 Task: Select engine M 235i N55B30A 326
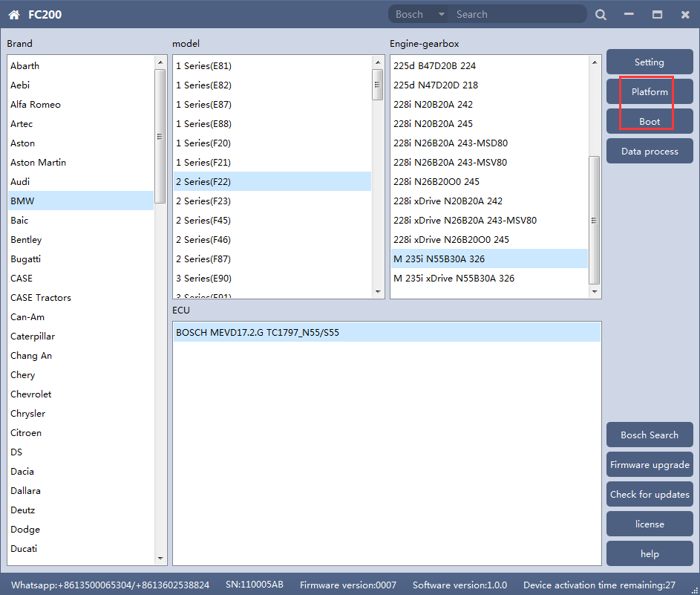tap(490, 259)
